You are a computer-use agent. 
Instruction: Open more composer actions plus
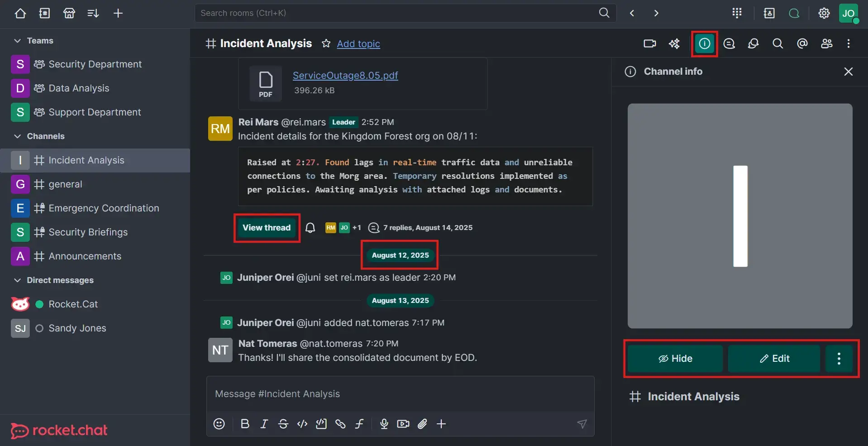441,424
